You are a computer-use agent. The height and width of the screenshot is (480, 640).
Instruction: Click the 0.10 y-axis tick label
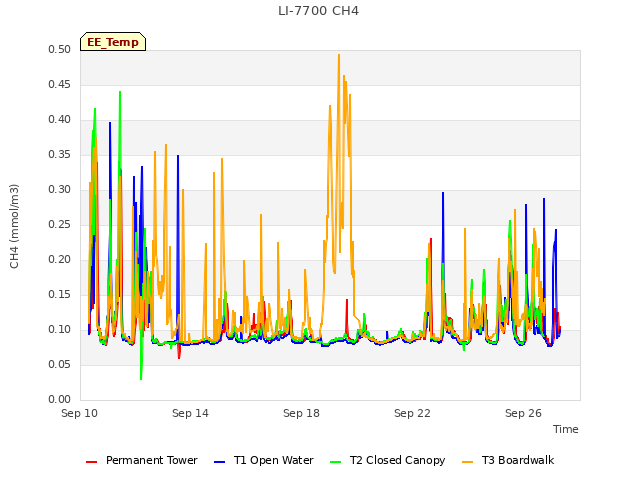[x=59, y=329]
